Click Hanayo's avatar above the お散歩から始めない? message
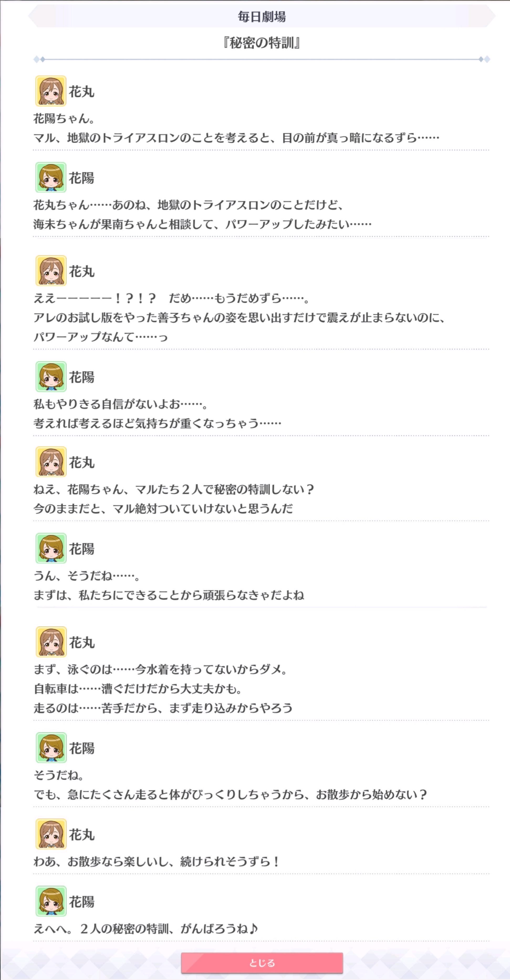Image resolution: width=510 pixels, height=980 pixels. coord(51,748)
